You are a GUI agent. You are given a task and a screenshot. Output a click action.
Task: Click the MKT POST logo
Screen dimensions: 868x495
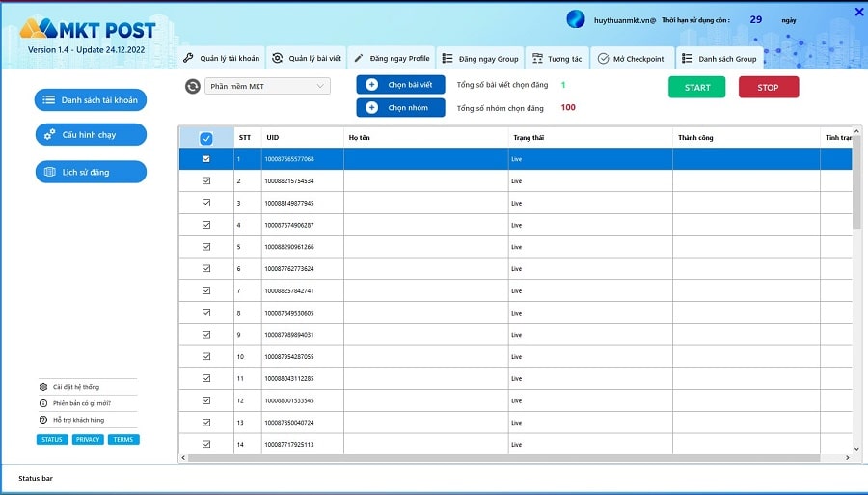(88, 29)
